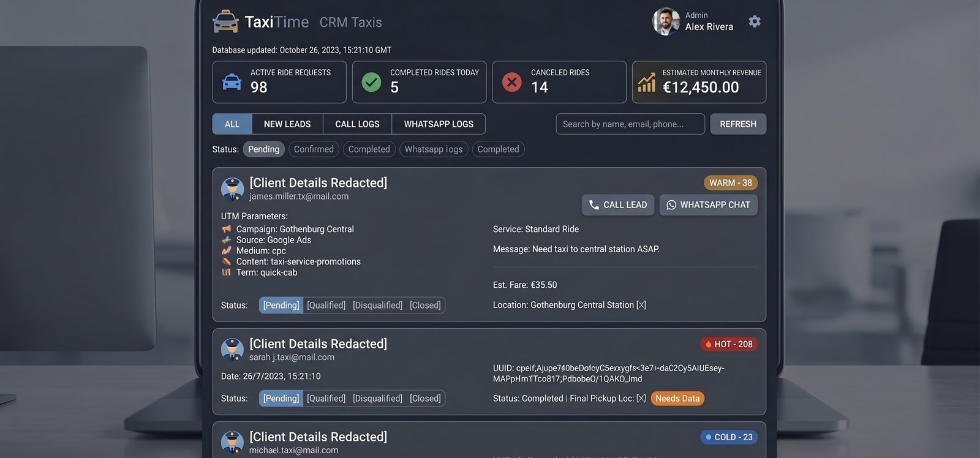The width and height of the screenshot is (980, 458).
Task: Set sarah j.taxi lead status to [Qualified]
Action: click(326, 399)
